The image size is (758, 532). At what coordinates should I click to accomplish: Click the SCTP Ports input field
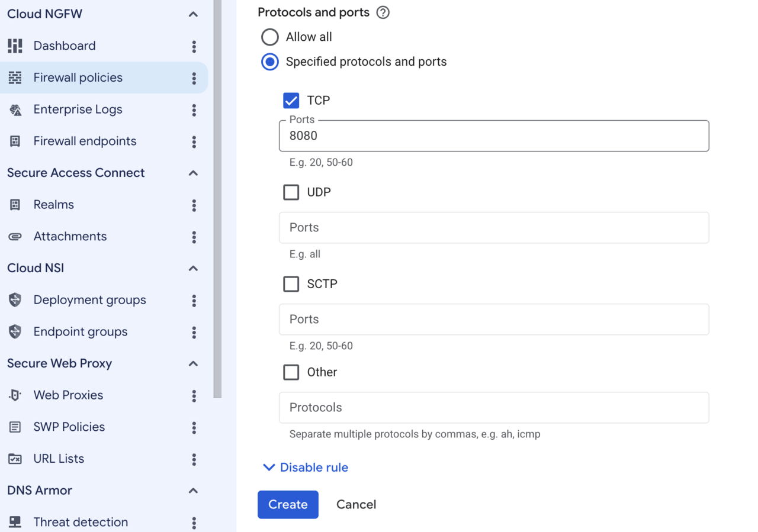point(494,320)
